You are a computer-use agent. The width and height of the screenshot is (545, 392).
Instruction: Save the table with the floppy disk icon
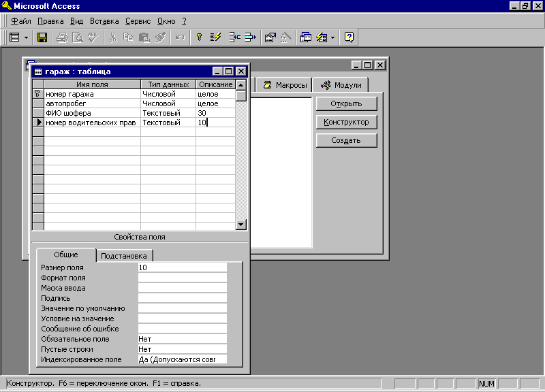(42, 37)
